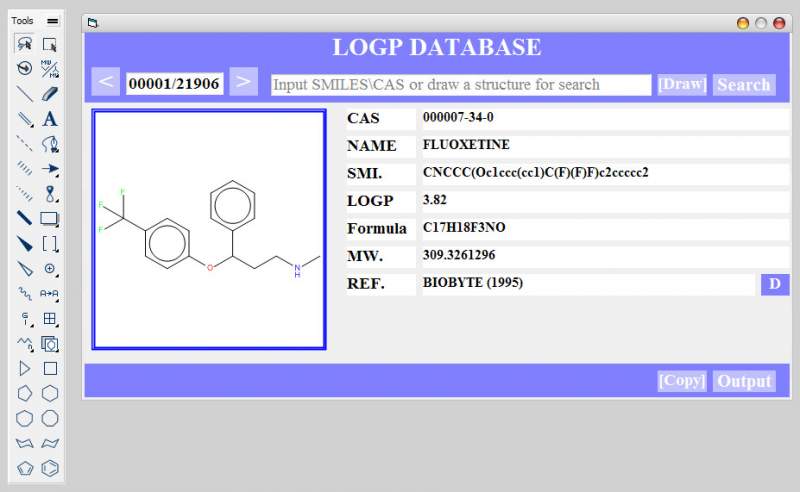Click the window icon in title bar

click(x=92, y=23)
